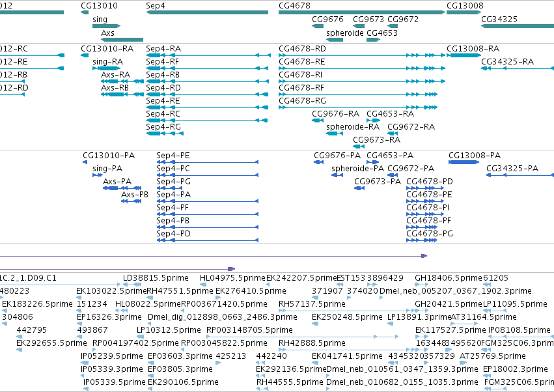Select protein sing-PA

tap(98, 175)
